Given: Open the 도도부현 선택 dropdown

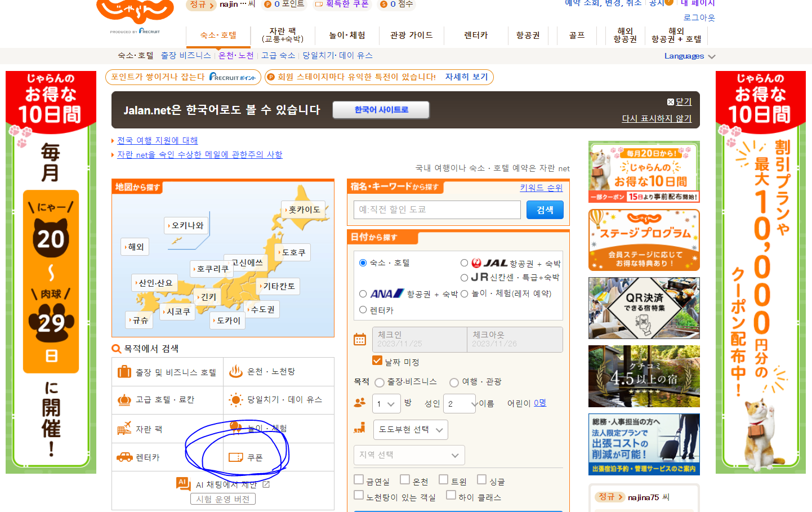Looking at the screenshot, I should point(411,429).
